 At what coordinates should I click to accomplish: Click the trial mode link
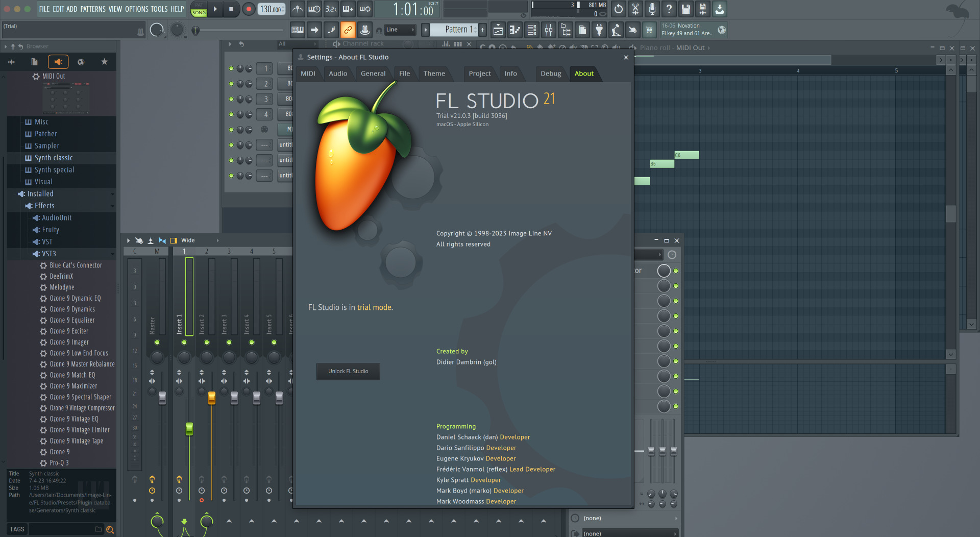(374, 308)
